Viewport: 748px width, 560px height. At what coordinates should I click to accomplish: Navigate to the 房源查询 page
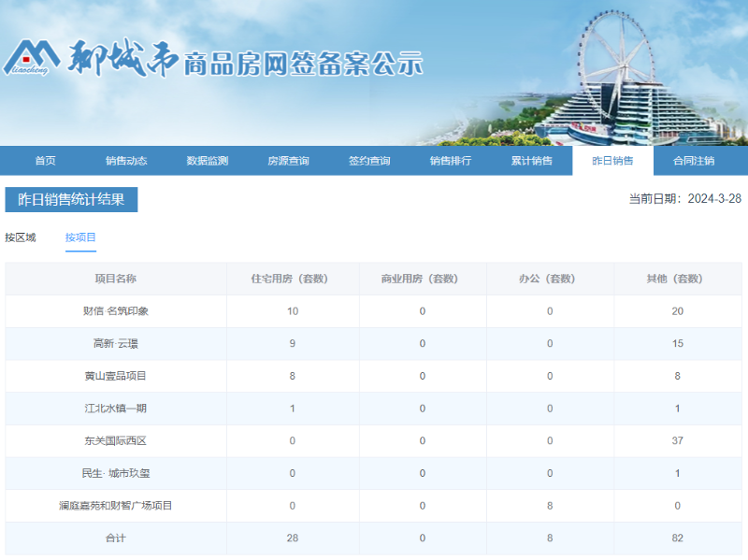(x=288, y=161)
